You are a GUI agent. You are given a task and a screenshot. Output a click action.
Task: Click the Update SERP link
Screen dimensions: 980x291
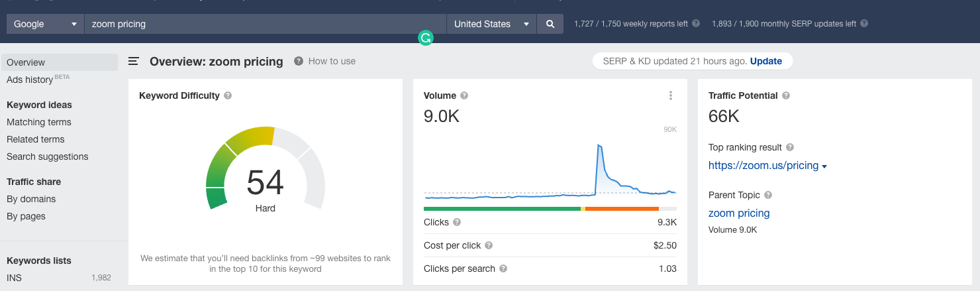pyautogui.click(x=766, y=61)
